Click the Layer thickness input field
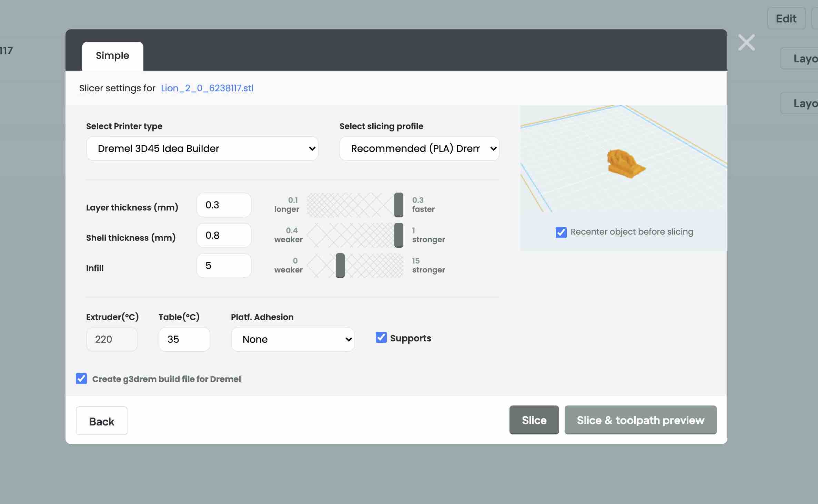The image size is (818, 504). pos(224,205)
